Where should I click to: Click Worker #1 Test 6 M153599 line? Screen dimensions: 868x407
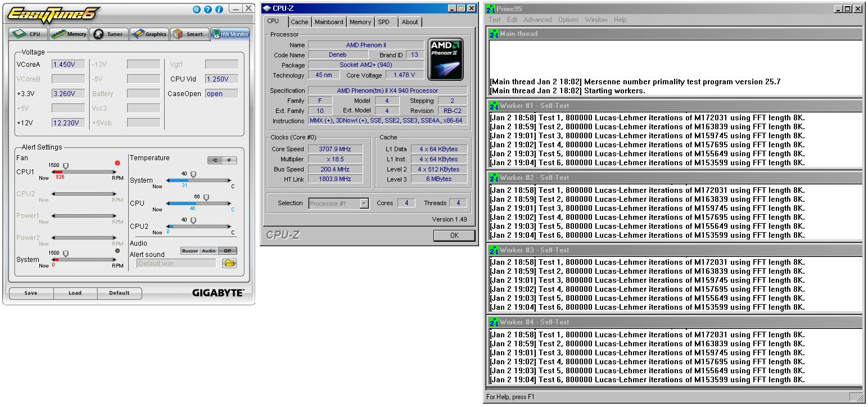click(647, 163)
